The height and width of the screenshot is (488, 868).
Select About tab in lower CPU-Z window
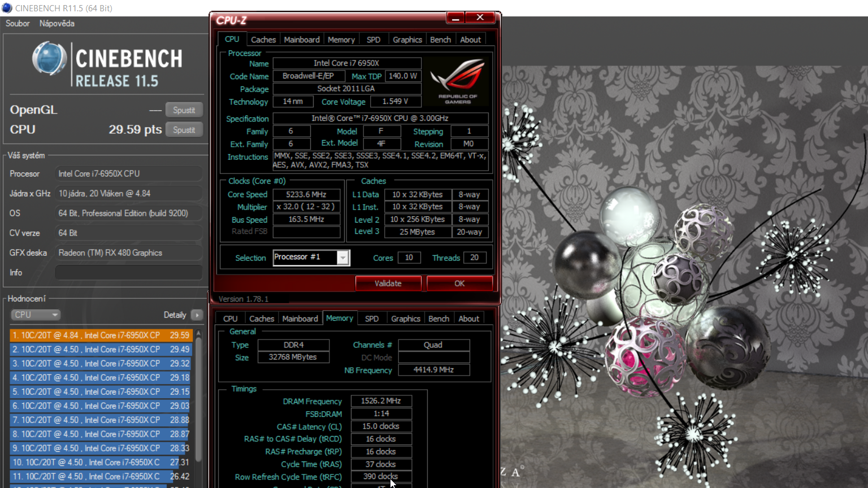point(469,319)
